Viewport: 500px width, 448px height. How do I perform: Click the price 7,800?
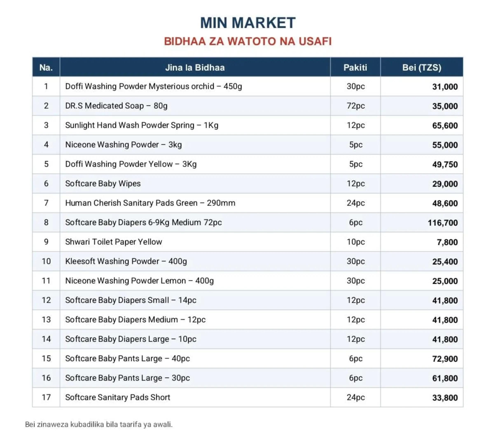(447, 242)
